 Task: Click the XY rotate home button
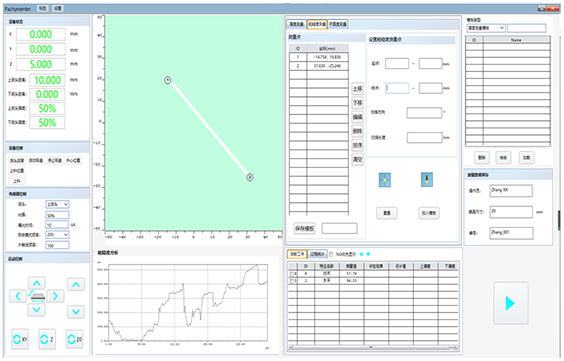(x=20, y=339)
